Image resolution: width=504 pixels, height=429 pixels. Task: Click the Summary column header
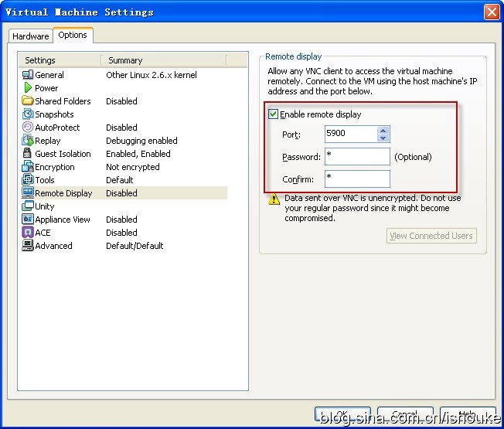(164, 60)
